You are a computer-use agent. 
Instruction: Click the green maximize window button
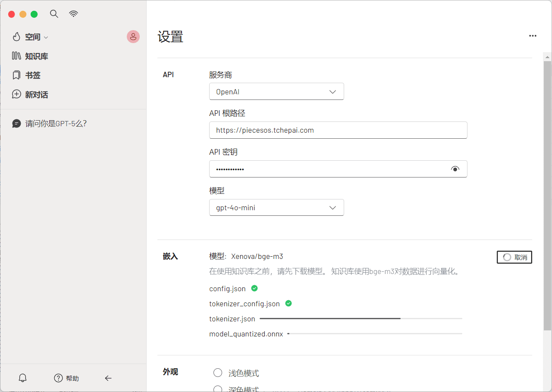[x=34, y=14]
